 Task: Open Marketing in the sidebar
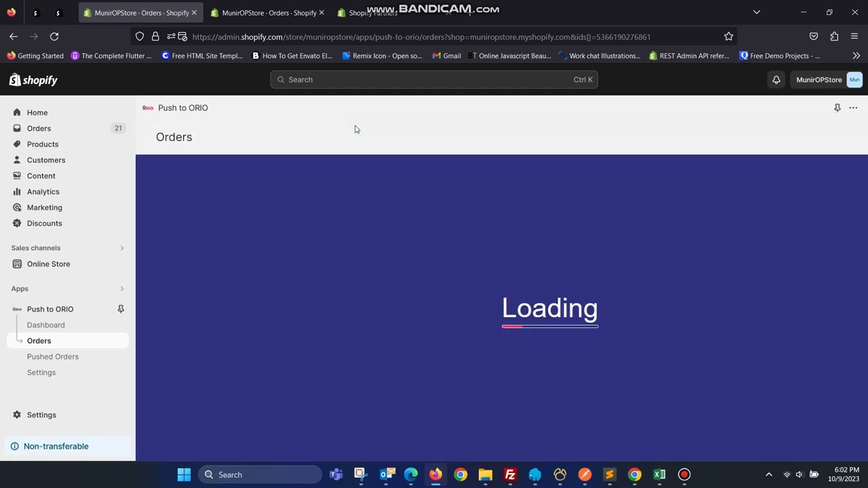tap(45, 207)
